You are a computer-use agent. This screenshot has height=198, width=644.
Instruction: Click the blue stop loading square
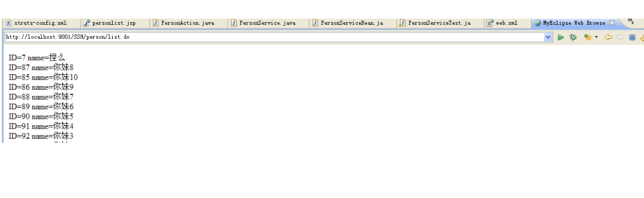632,37
